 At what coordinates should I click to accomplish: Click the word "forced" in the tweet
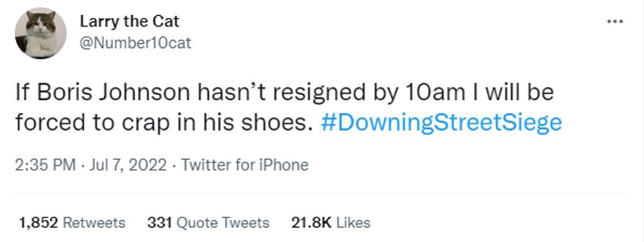coord(45,123)
